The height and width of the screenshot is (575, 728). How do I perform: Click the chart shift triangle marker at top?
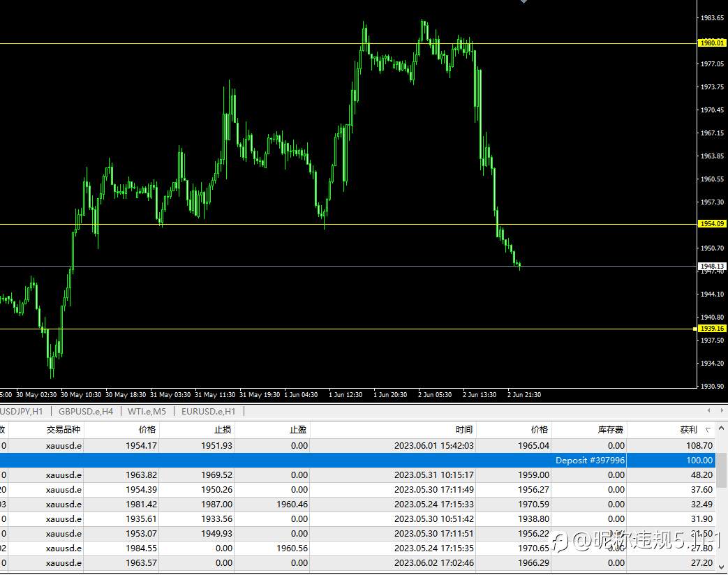pos(524,1)
